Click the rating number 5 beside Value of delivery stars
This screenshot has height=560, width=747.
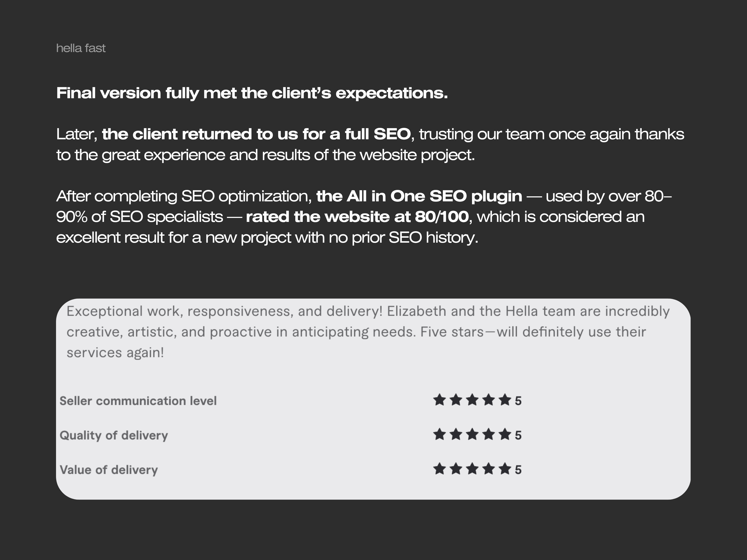tap(518, 470)
